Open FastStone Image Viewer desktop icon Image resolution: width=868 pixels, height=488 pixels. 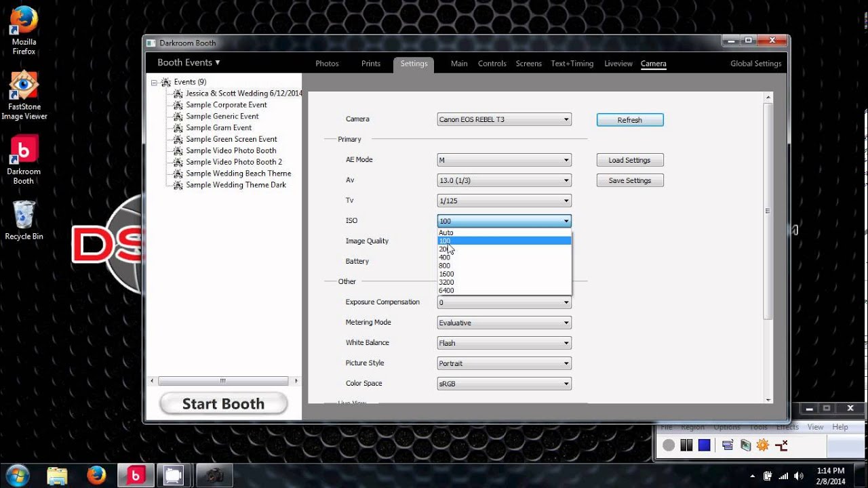[x=24, y=95]
